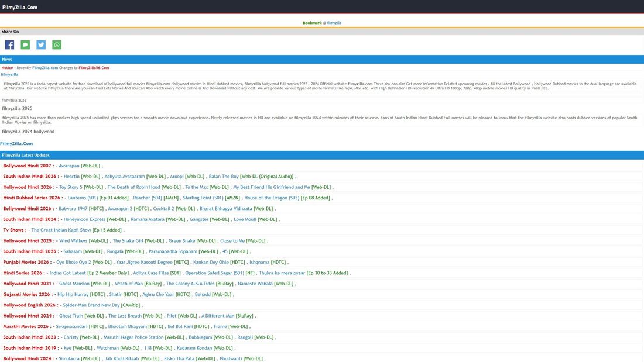Open the Punjabi Movies 2026 category
The height and width of the screenshot is (362, 644).
pos(26,262)
